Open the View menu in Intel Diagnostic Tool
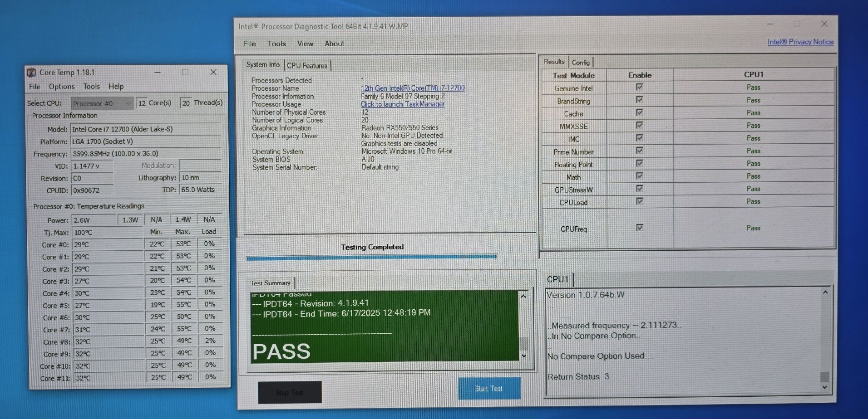Viewport: 868px width, 419px height. (x=305, y=44)
